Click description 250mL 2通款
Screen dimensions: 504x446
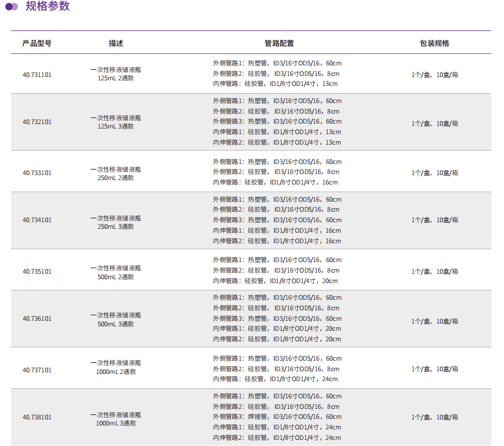tap(116, 178)
